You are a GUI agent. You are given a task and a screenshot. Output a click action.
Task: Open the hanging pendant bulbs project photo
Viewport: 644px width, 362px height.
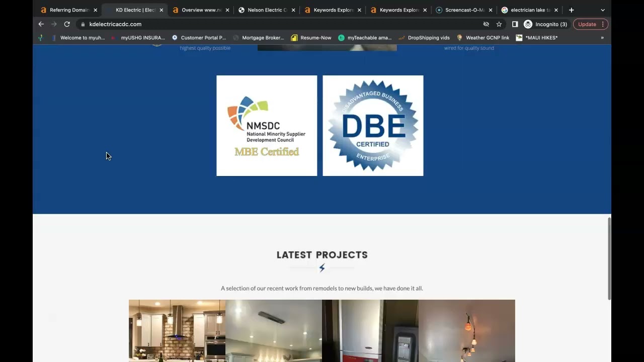[467, 331]
